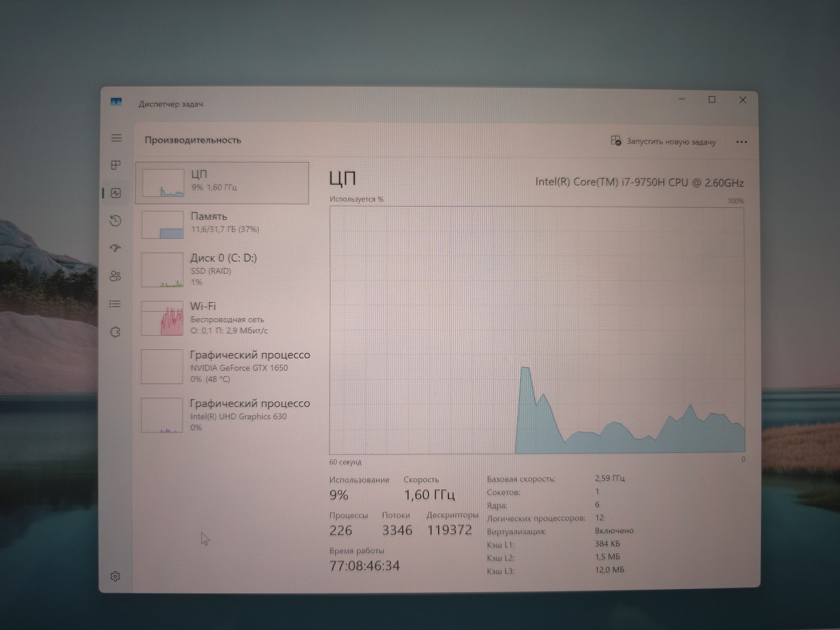
Task: Open Task Manager settings gear icon
Action: click(115, 576)
